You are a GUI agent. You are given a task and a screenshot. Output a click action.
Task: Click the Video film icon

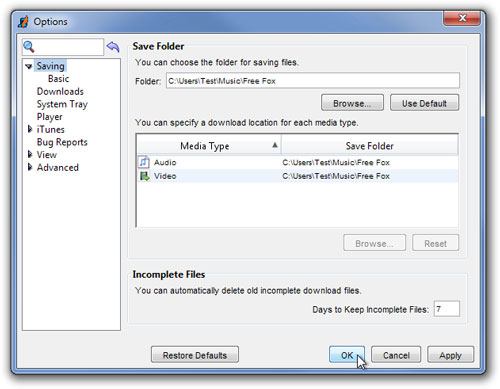(x=144, y=176)
